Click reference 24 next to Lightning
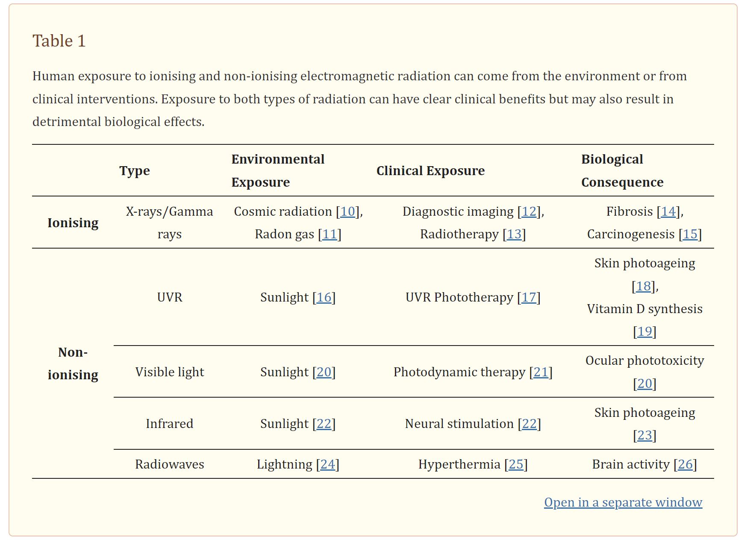Viewport: 756px width, 548px height. click(327, 464)
